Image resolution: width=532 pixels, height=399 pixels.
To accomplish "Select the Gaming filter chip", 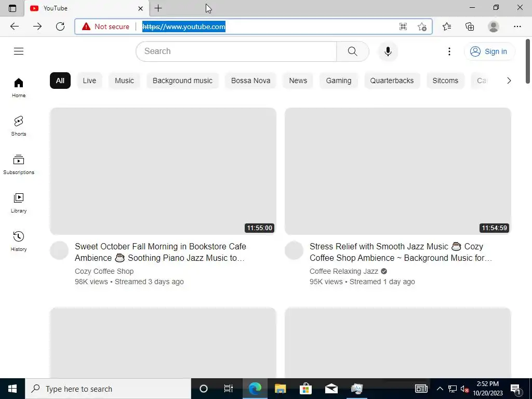I will [339, 81].
